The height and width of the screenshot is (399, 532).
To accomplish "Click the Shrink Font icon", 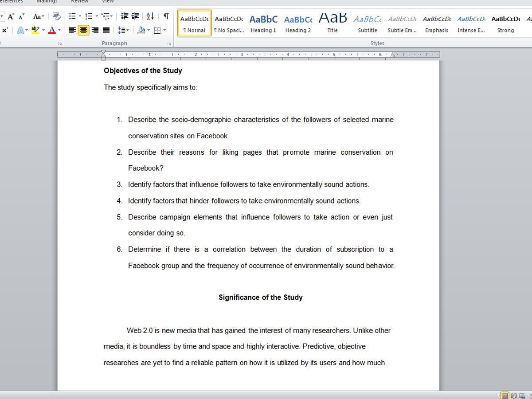I will point(21,16).
